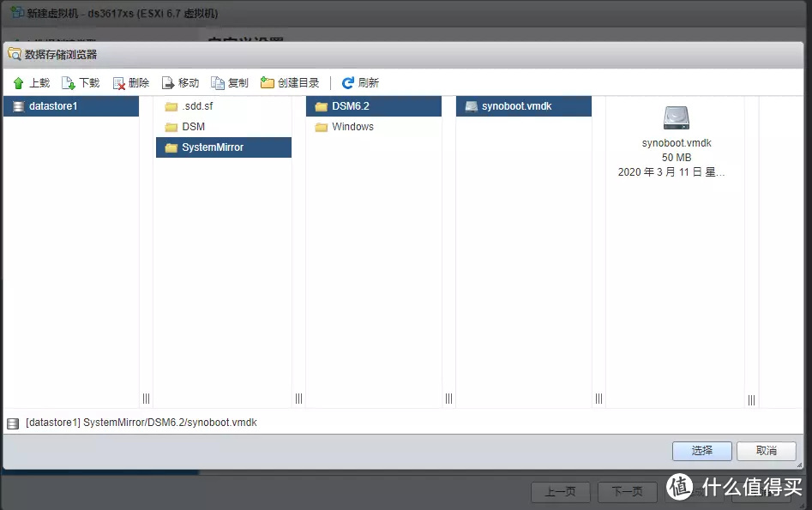Click the Move (移动) toolbar button
Image resolution: width=812 pixels, height=510 pixels.
coord(181,83)
